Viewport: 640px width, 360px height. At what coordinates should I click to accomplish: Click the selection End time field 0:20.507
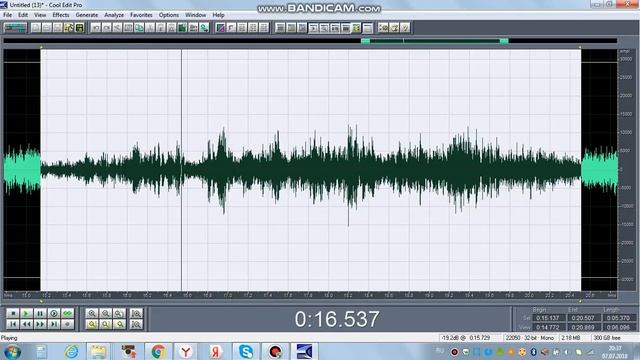pos(583,318)
